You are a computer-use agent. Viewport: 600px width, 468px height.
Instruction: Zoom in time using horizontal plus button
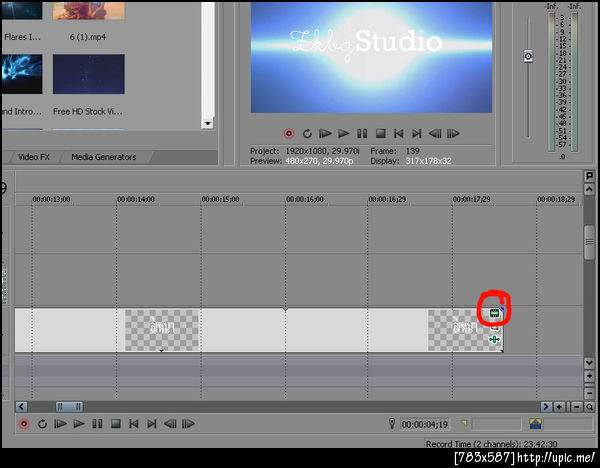559,406
